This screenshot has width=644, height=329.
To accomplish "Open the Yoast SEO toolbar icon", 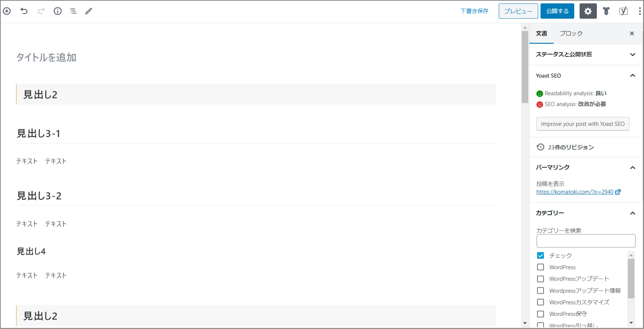I will (623, 11).
